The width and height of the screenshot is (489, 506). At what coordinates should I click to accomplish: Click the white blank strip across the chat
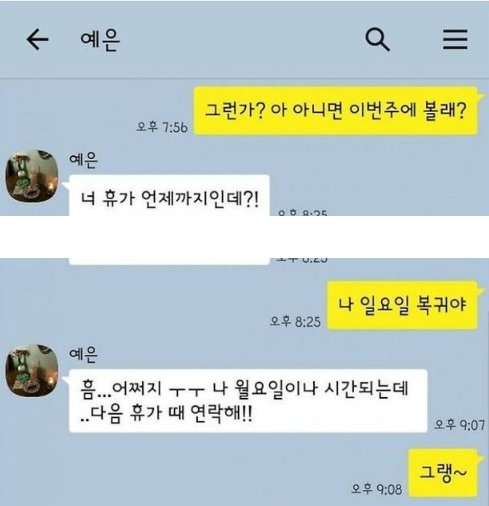tap(244, 237)
